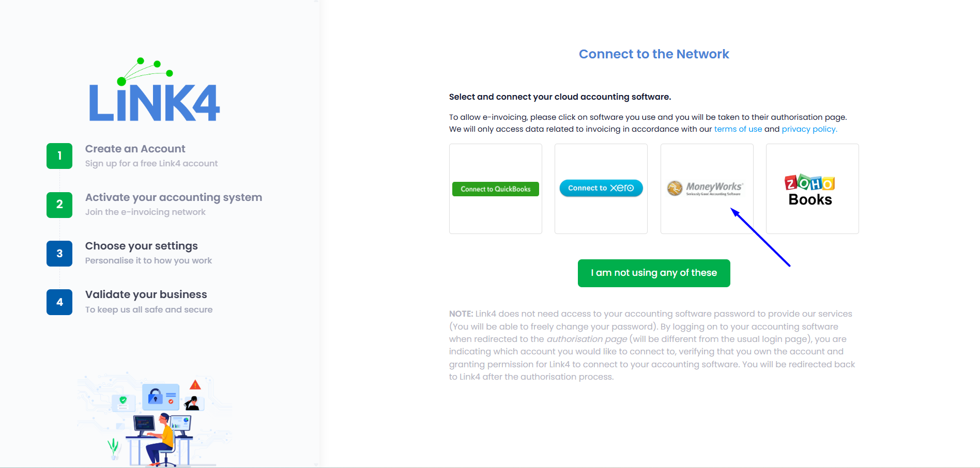The height and width of the screenshot is (468, 980).
Task: Click the green step 1 number badge
Action: [x=59, y=156]
